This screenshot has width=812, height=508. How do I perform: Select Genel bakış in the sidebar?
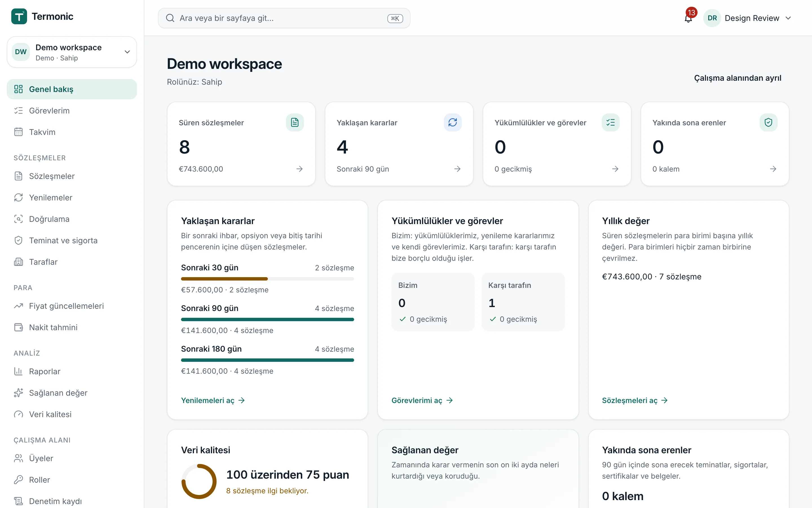[72, 89]
